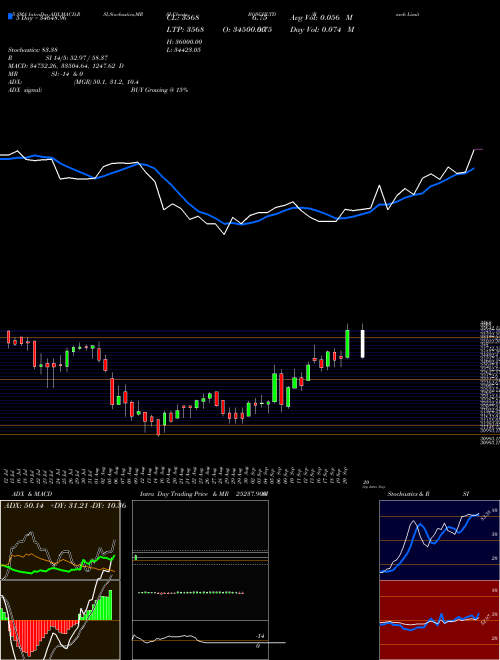Image resolution: width=500 pixels, height=660 pixels.
Task: Click the ADX (MGR) 50.1, 31.2, 10.4 line
Action: click(73, 82)
